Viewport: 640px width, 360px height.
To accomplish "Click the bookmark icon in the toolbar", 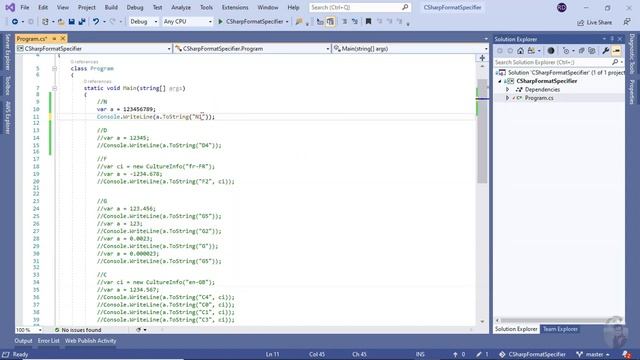I will [368, 22].
